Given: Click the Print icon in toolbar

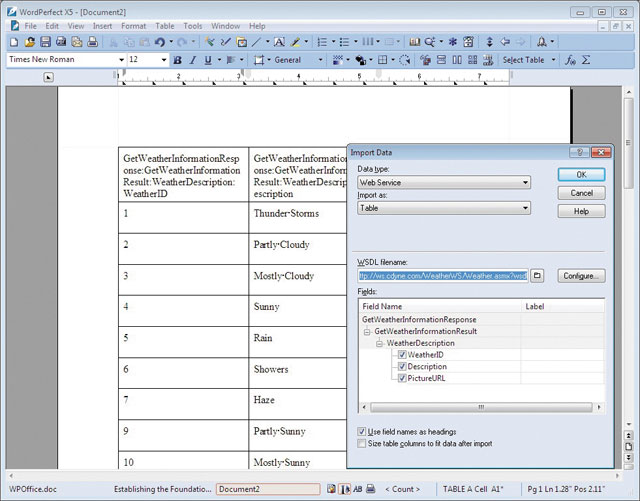Looking at the screenshot, I should (x=93, y=42).
